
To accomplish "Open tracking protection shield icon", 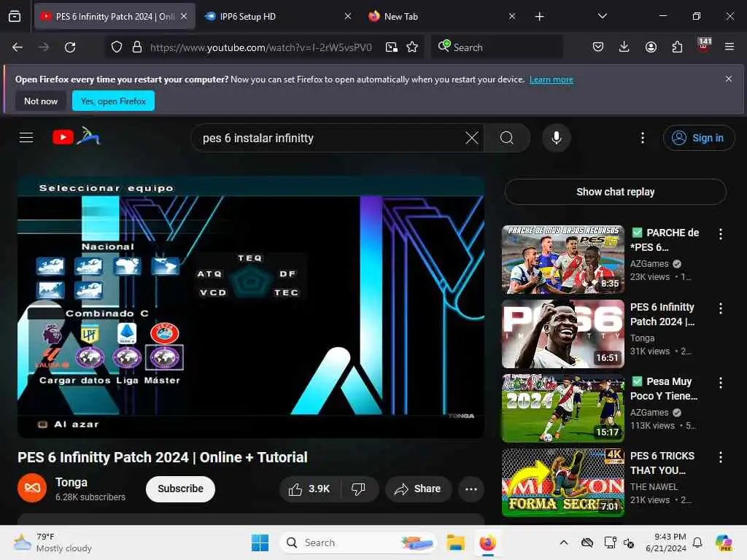I will (x=117, y=47).
